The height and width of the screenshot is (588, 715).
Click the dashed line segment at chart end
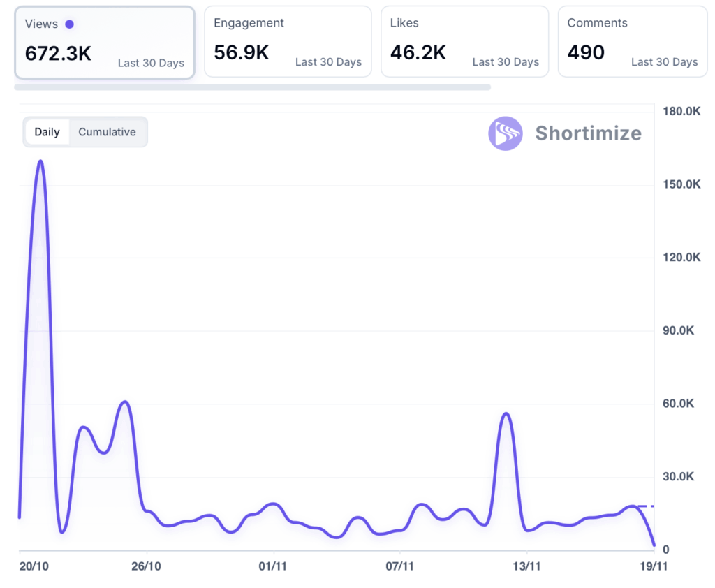(x=647, y=506)
